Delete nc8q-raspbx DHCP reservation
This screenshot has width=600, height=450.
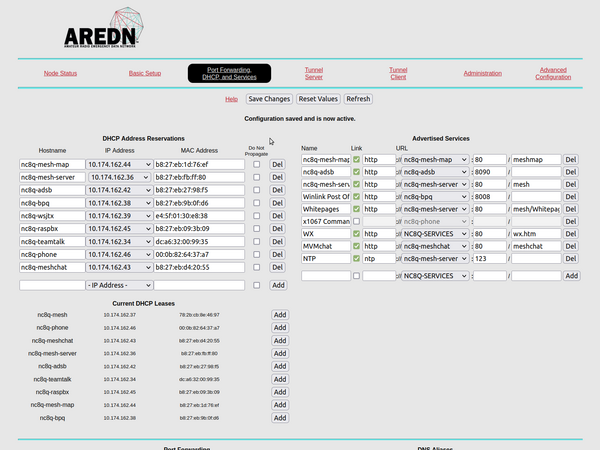point(277,228)
